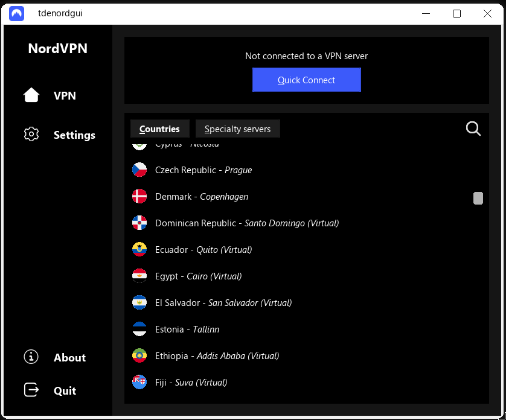Select the VPN sidebar label
The height and width of the screenshot is (420, 506).
[x=65, y=95]
